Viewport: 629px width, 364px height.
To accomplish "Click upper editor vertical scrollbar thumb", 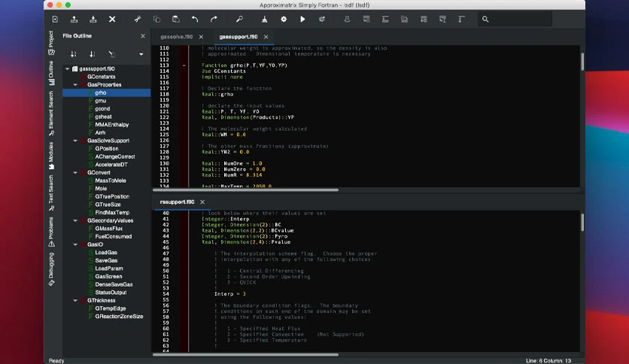I will tap(582, 62).
